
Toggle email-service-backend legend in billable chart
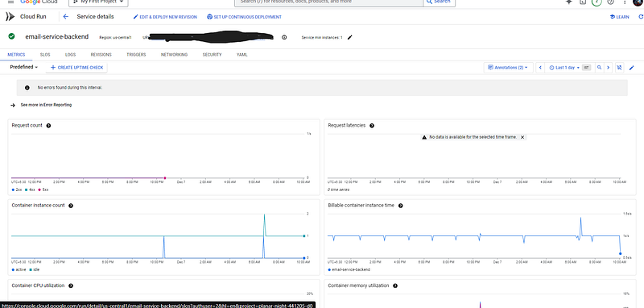click(349, 270)
